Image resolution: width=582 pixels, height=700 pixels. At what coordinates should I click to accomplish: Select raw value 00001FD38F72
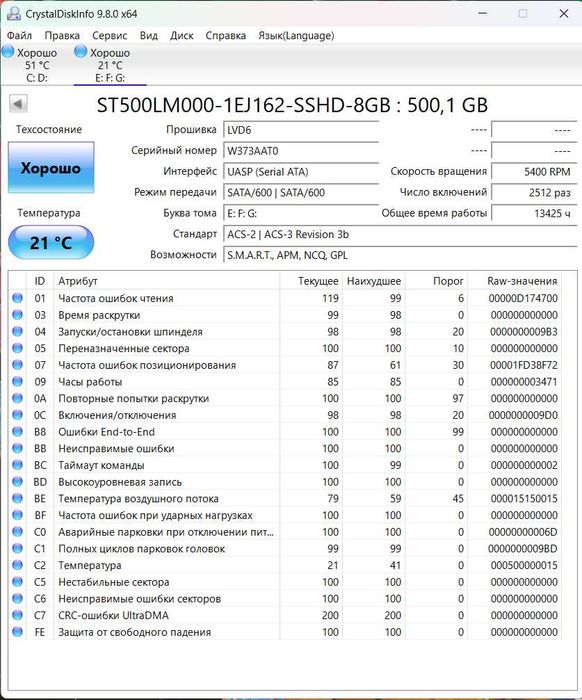tap(524, 365)
